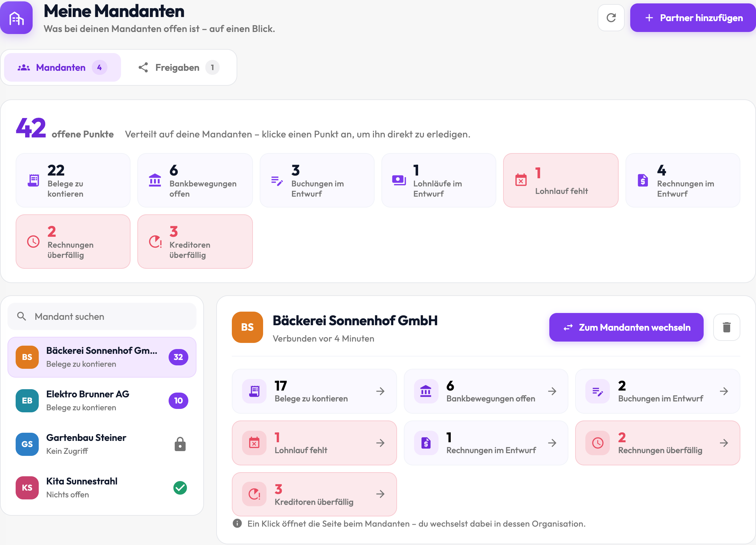The image size is (756, 545).
Task: Open arrow on 3 Kreditoren überfällig card
Action: tap(380, 494)
